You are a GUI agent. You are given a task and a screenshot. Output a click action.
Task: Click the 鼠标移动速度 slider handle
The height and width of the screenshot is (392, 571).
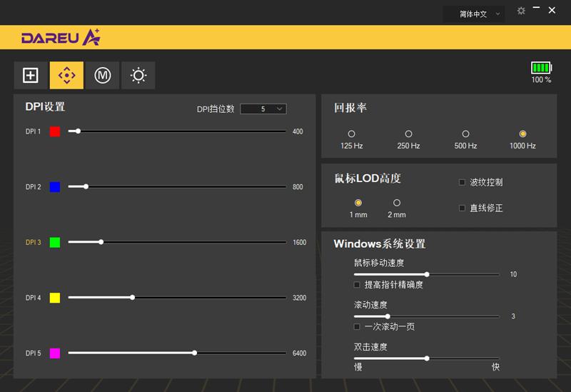427,274
